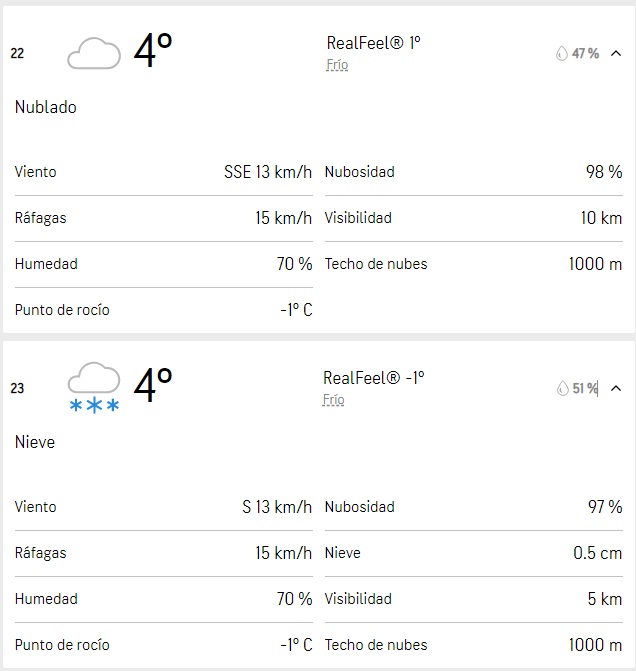
Task: Click the snow cloud icon for hour 23
Action: 94,388
